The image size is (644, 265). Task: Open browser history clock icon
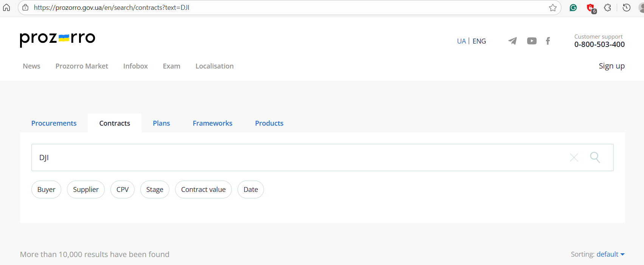click(627, 8)
